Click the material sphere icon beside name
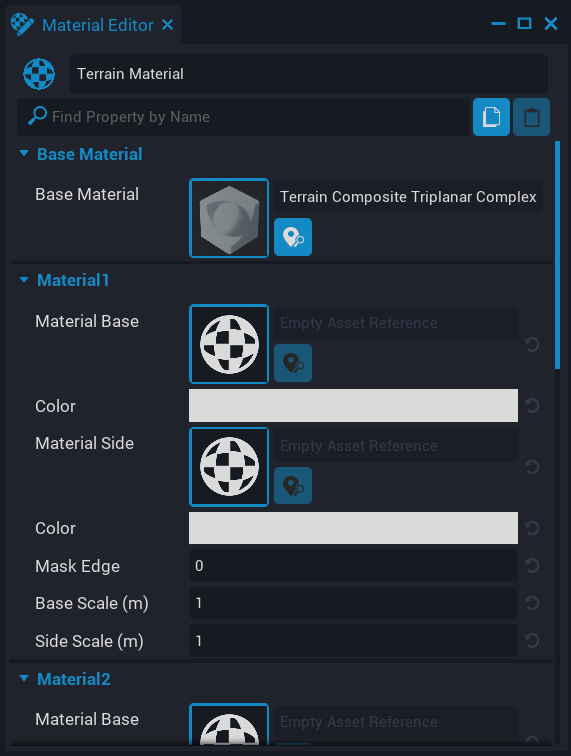The height and width of the screenshot is (756, 571). pos(39,74)
